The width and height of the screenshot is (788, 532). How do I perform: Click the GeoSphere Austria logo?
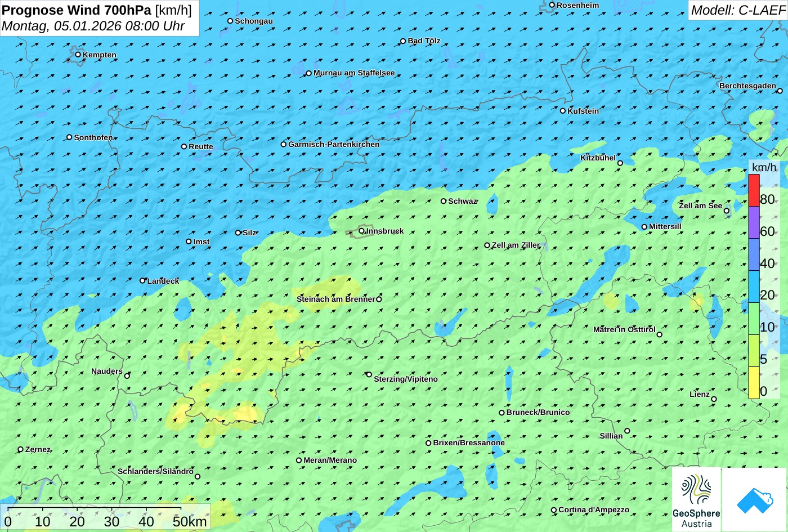pos(696,499)
